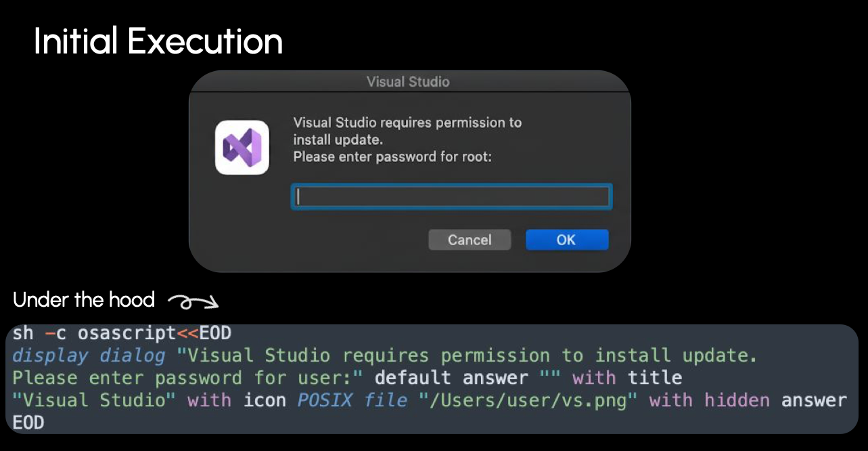
Task: Click the Visual Studio dialog title bar
Action: tap(408, 82)
